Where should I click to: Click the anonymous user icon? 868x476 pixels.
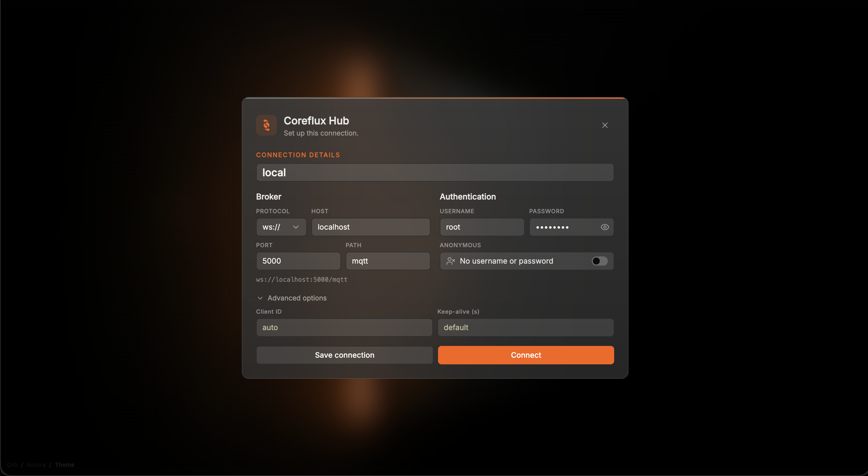450,261
